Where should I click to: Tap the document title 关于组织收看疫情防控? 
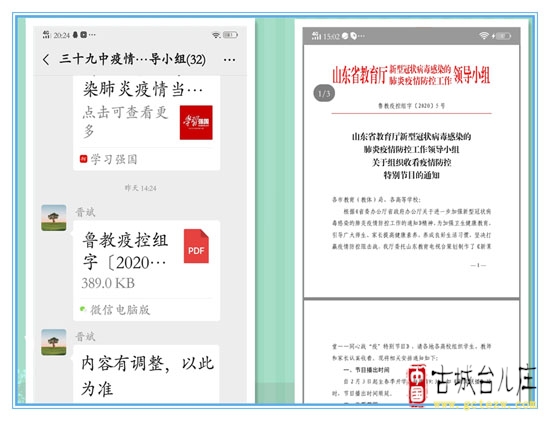(x=411, y=162)
